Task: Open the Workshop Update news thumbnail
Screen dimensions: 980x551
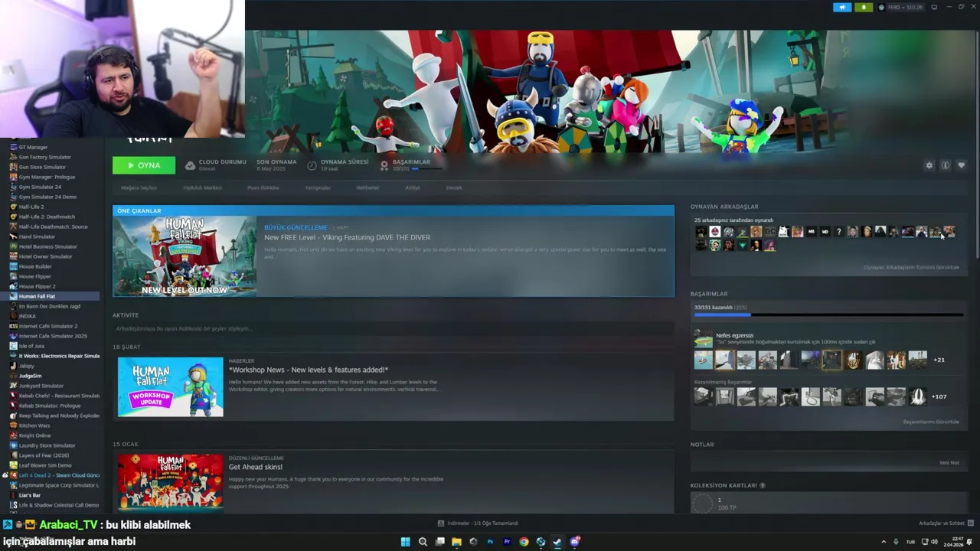Action: pos(170,386)
